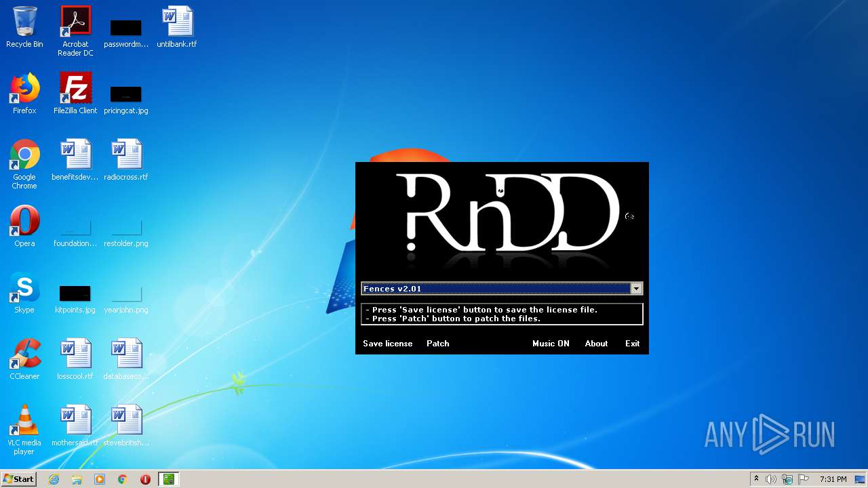Viewport: 868px width, 488px height.
Task: Open Chrome from the taskbar
Action: point(123,479)
